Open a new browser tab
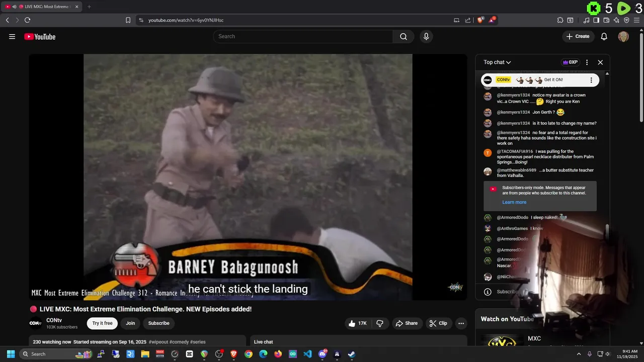The width and height of the screenshot is (644, 362). [89, 7]
